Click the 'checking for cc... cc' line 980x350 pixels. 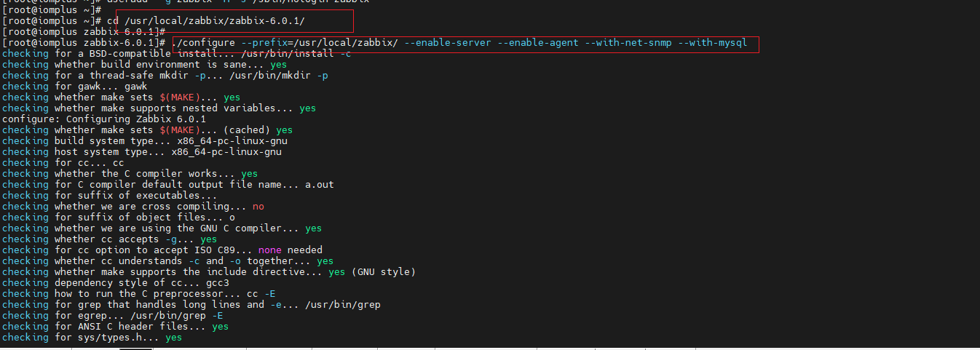point(63,163)
